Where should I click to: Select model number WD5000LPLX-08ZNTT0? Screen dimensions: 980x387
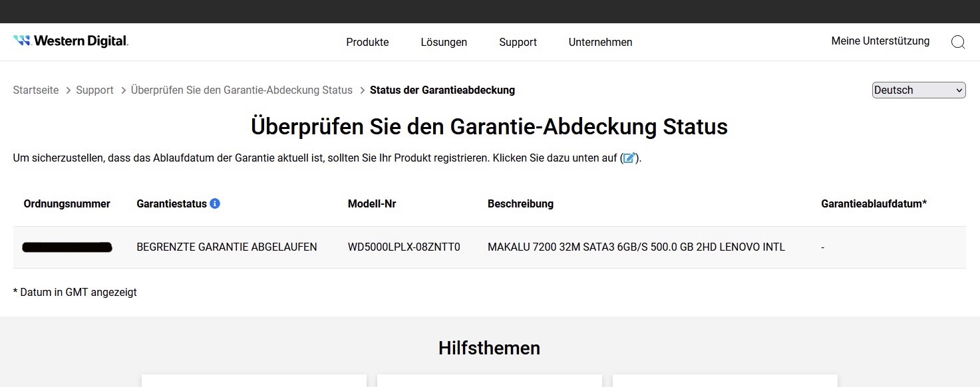[x=404, y=247]
